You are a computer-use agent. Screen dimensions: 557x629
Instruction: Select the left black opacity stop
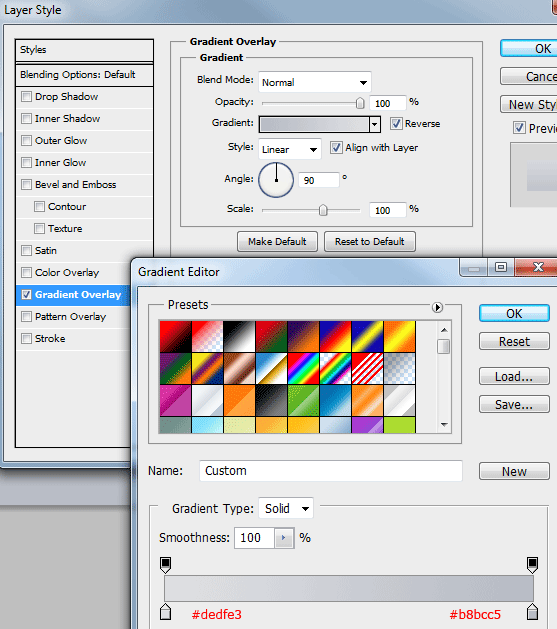[165, 565]
